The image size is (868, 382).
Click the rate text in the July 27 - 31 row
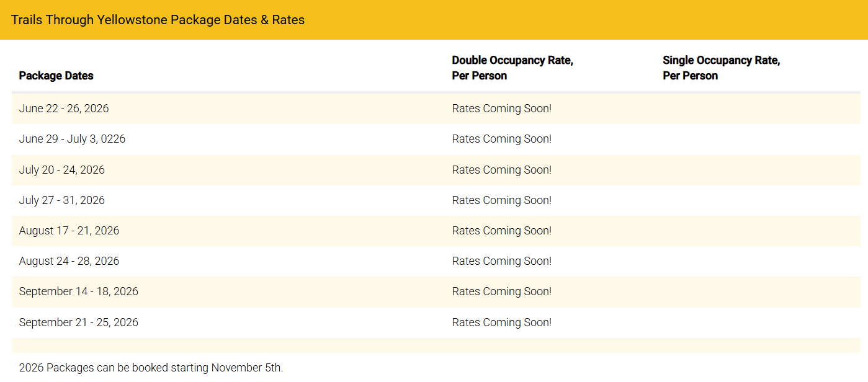(501, 200)
